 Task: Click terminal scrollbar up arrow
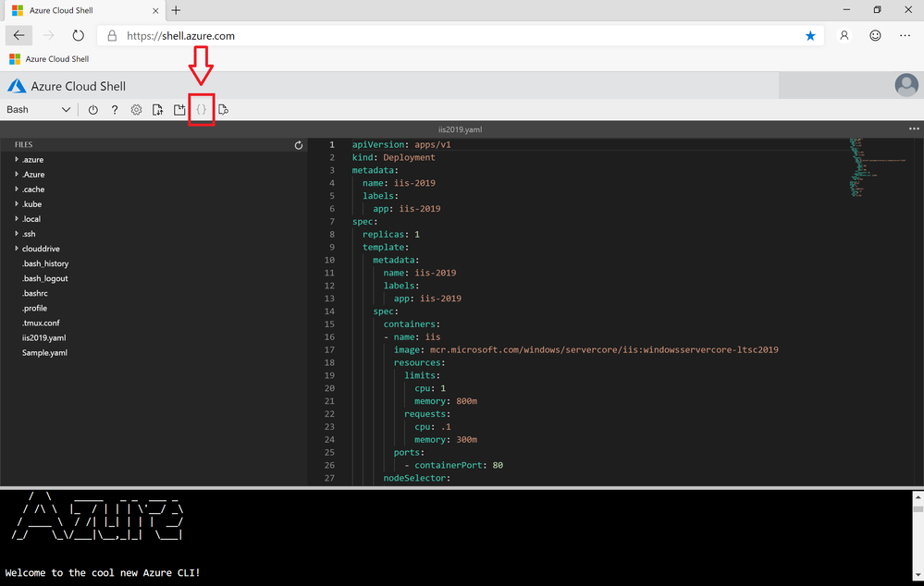918,497
